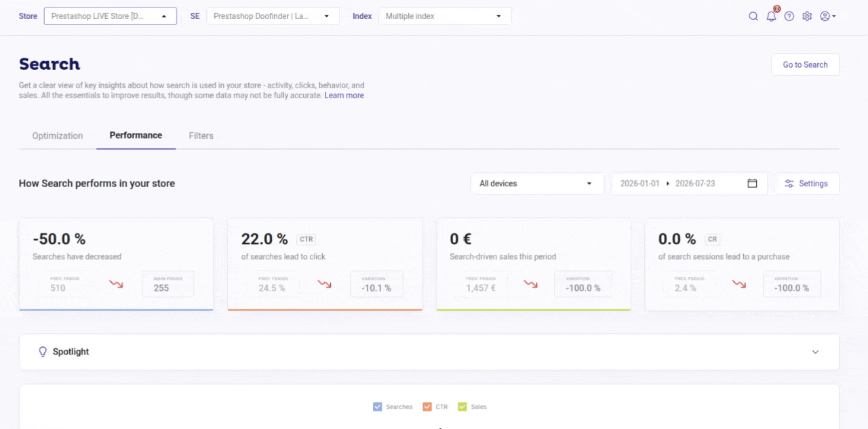Click the 0 € search-driven sales value

pyautogui.click(x=460, y=239)
